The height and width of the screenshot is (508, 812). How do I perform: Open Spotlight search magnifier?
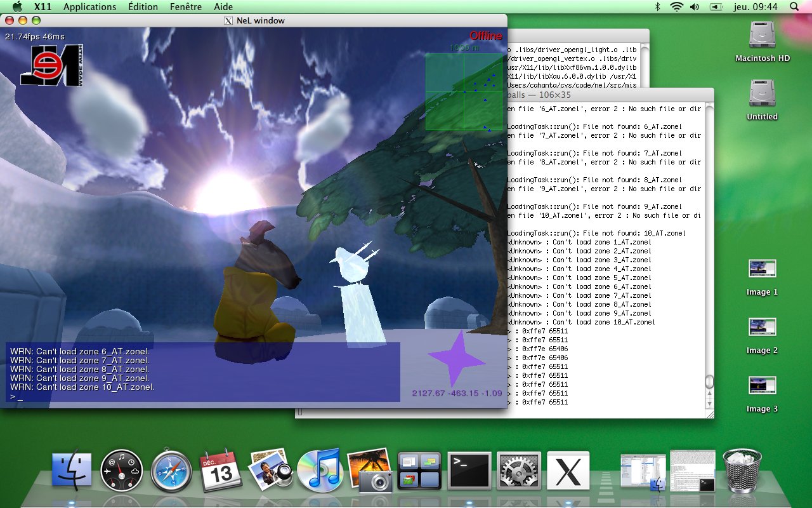coord(795,6)
